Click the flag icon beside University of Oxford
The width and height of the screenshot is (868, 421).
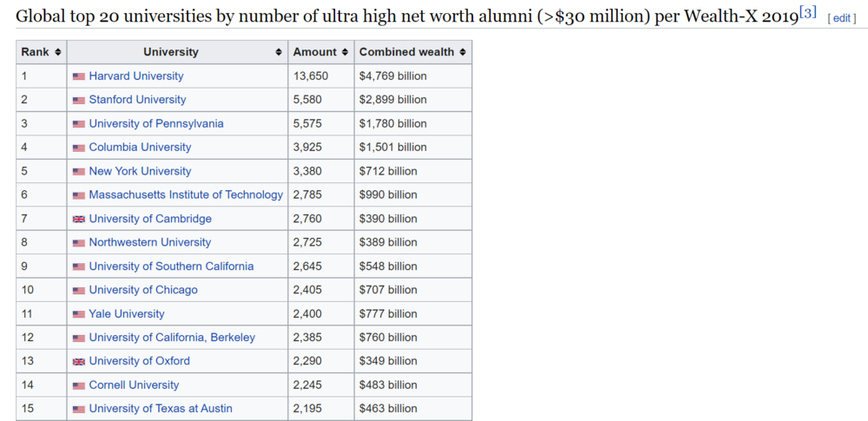[x=79, y=361]
